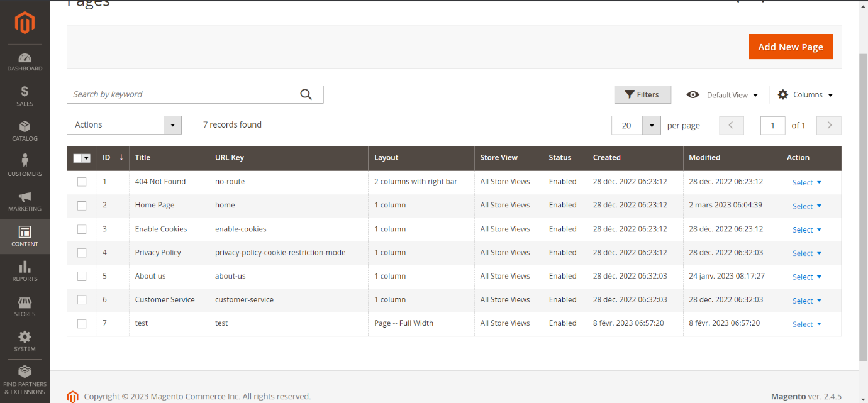
Task: Click the Search by keyword field
Action: (x=182, y=94)
